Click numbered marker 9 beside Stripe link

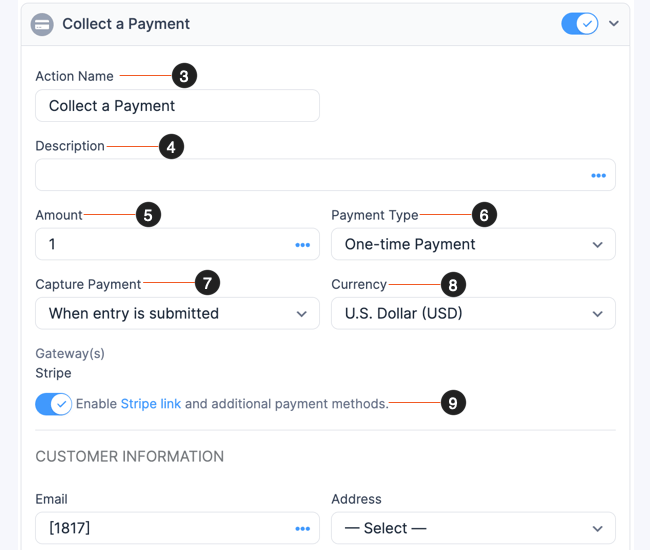tap(453, 403)
